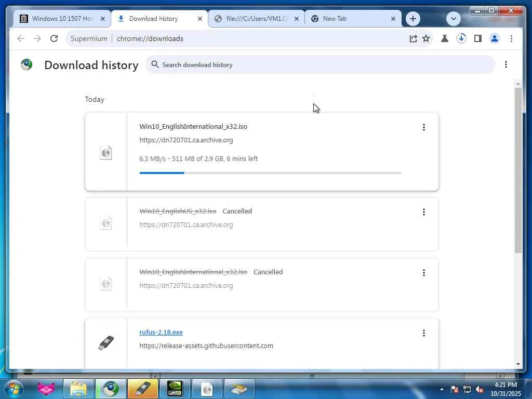The image size is (532, 399).
Task: Click the file icon of cancelled Win10_EnglishInternational_x32.iso
Action: click(x=106, y=284)
